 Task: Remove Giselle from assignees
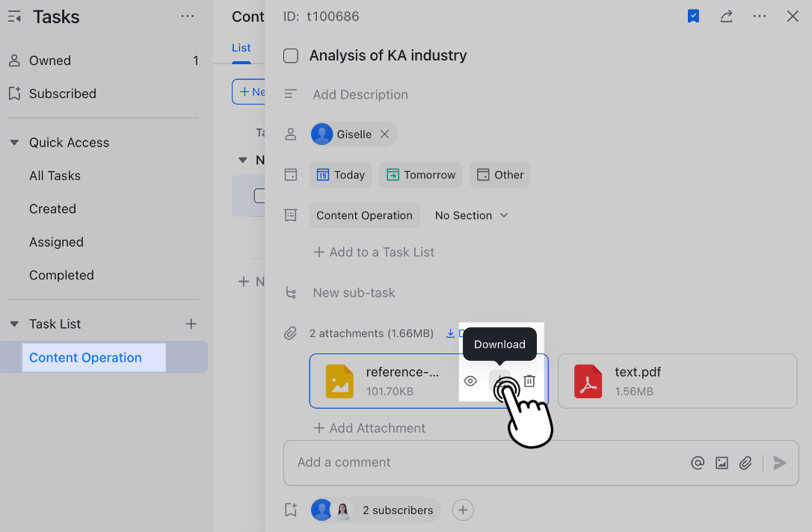pyautogui.click(x=384, y=134)
